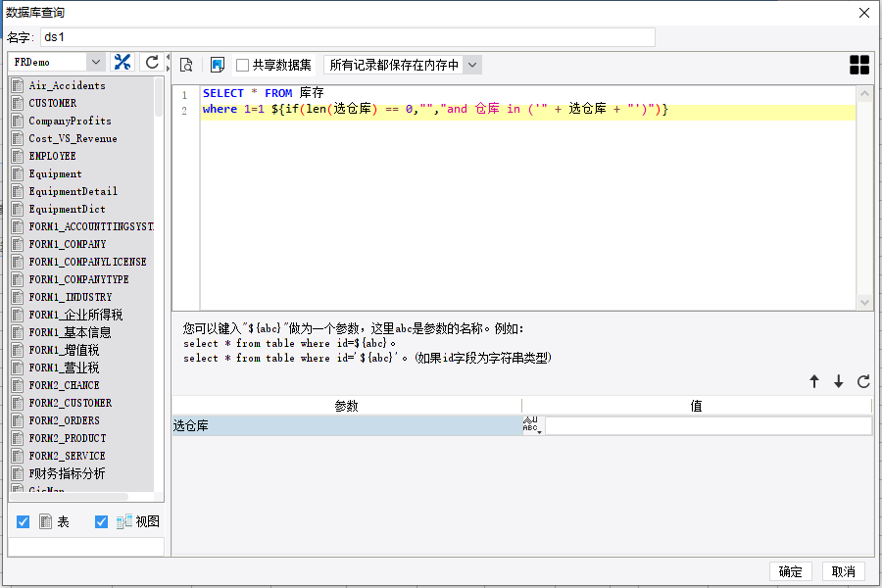882x588 pixels.
Task: Refresh the table list
Action: pyautogui.click(x=152, y=62)
